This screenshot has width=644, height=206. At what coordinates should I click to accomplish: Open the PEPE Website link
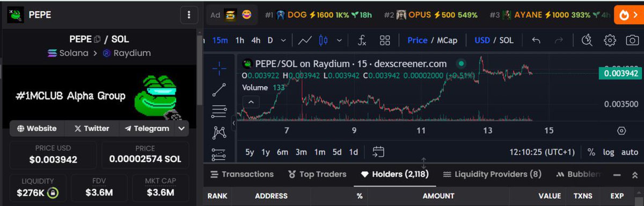[x=37, y=129]
